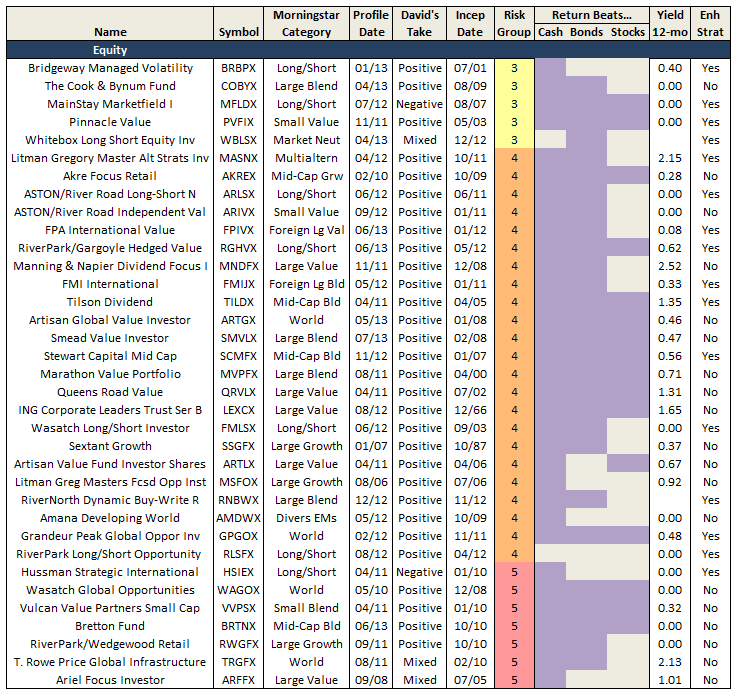Open the Tilson Dividend fund entry
The height and width of the screenshot is (695, 738).
pyautogui.click(x=111, y=302)
